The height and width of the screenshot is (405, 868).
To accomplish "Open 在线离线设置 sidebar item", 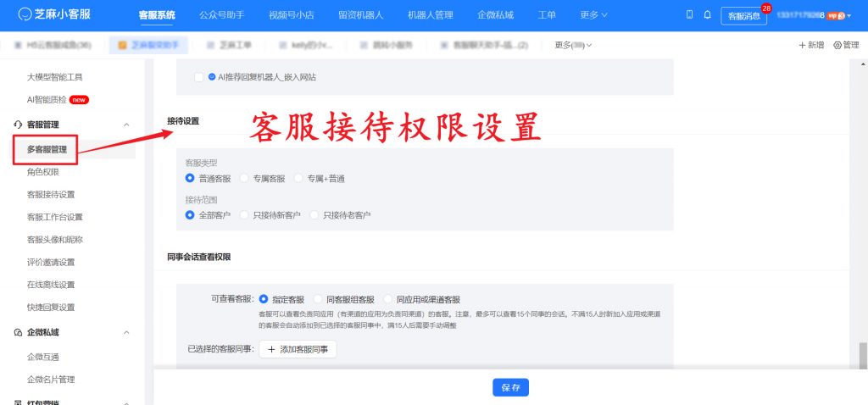I will pos(51,285).
